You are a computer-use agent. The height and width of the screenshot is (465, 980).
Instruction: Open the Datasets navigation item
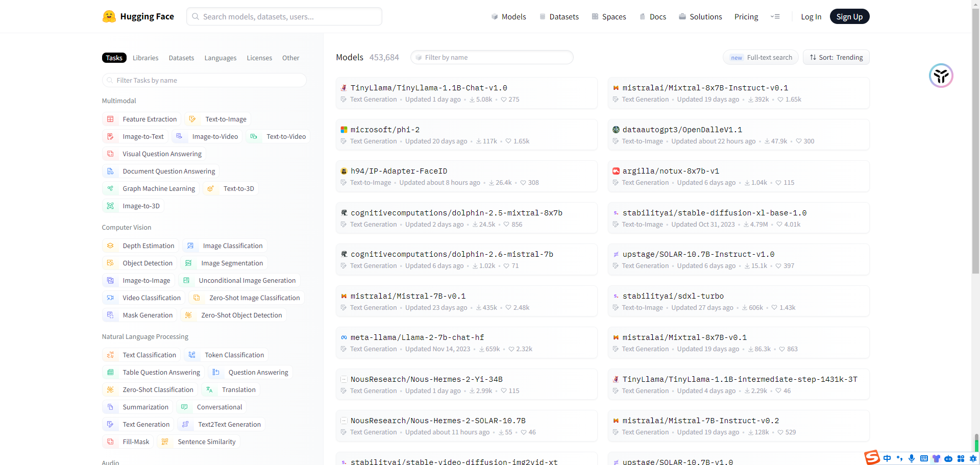tap(559, 16)
